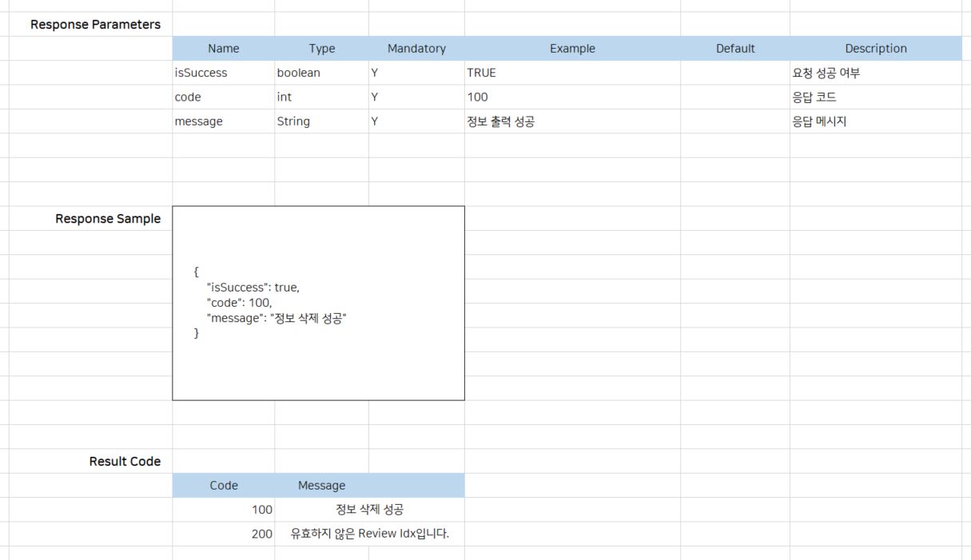Click the 'Default' header cell
The width and height of the screenshot is (971, 560).
click(x=735, y=49)
